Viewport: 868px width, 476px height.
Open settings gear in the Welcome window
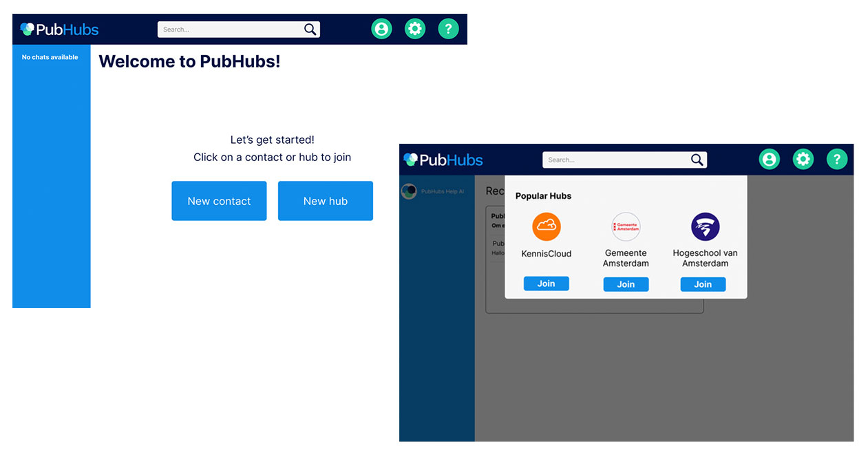click(415, 29)
